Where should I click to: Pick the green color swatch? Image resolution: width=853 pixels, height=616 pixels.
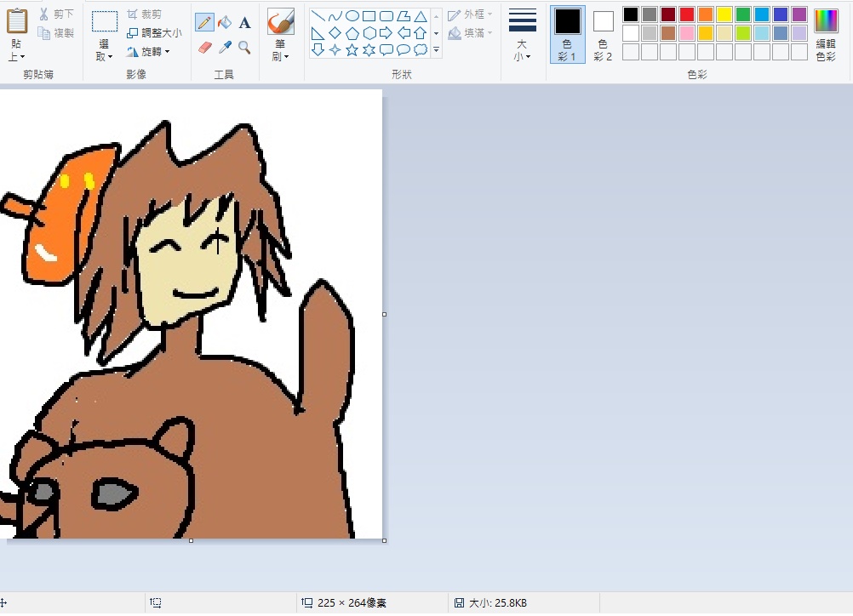click(x=743, y=14)
